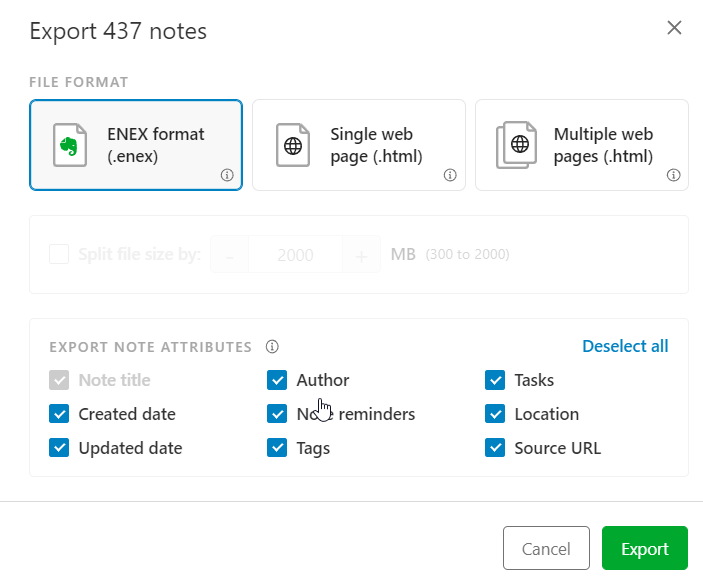Image resolution: width=703 pixels, height=585 pixels.
Task: Click the stacked pages icon for Multiple web pages
Action: [x=516, y=145]
